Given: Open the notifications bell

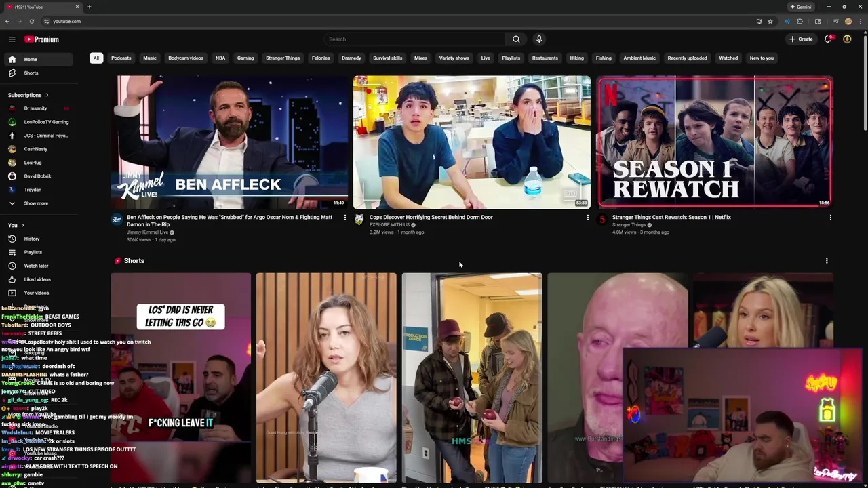Looking at the screenshot, I should coord(827,39).
